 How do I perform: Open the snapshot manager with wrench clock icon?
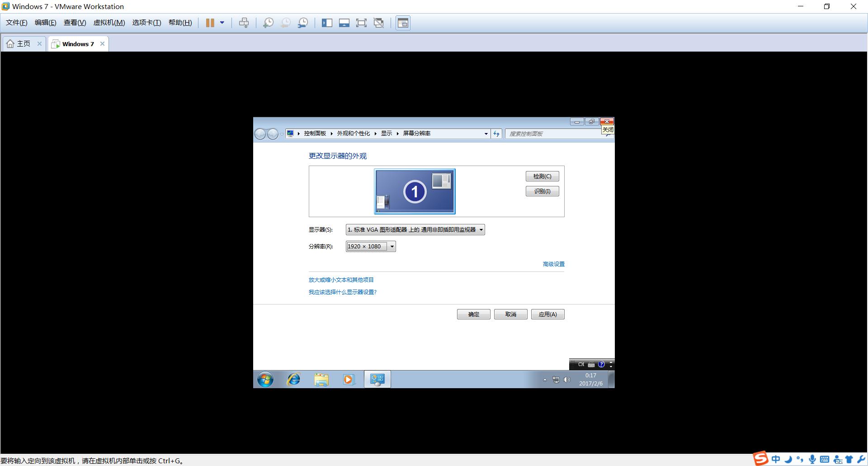[303, 23]
